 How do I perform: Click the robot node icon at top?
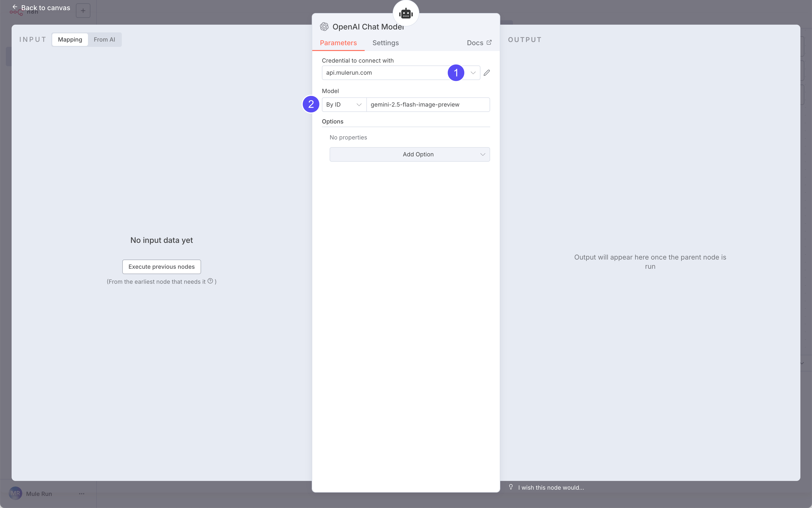[x=406, y=14]
